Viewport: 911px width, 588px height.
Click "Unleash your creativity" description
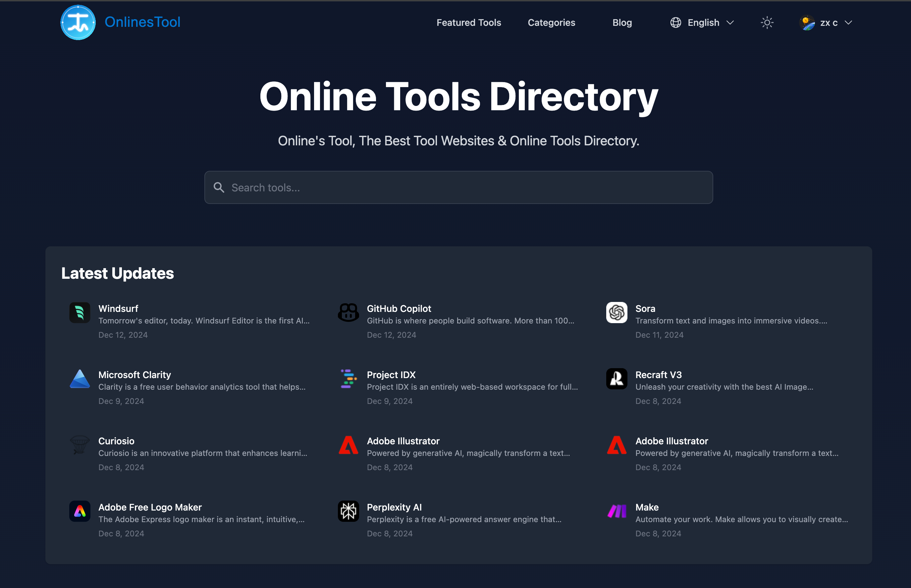[724, 387]
